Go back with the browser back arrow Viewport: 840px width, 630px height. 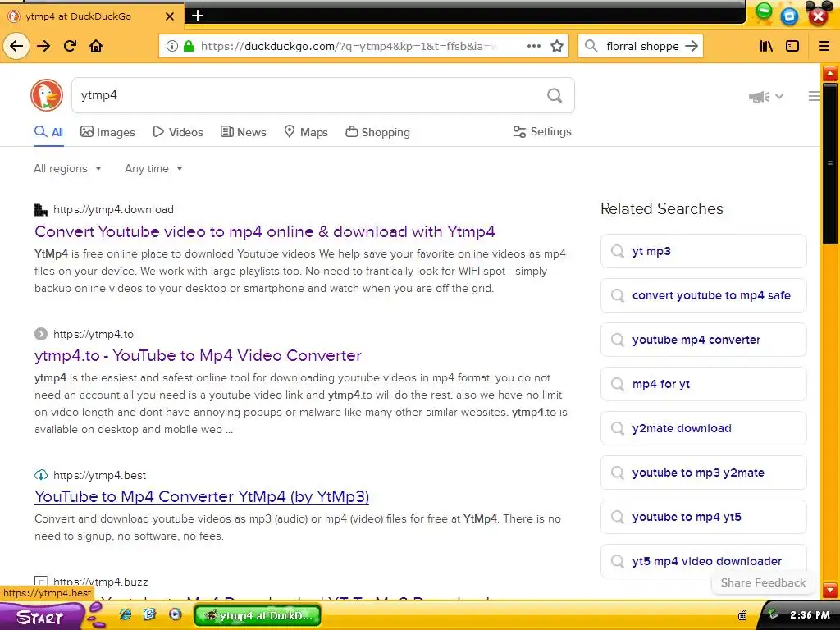point(16,46)
